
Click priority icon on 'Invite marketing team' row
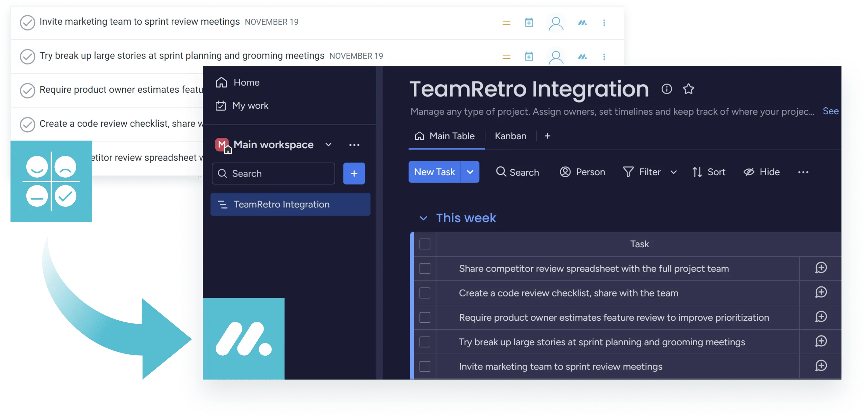506,23
